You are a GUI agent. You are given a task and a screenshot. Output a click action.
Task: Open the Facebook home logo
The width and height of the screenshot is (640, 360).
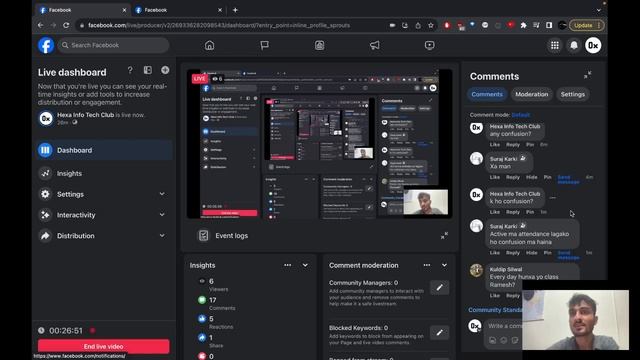tap(46, 45)
